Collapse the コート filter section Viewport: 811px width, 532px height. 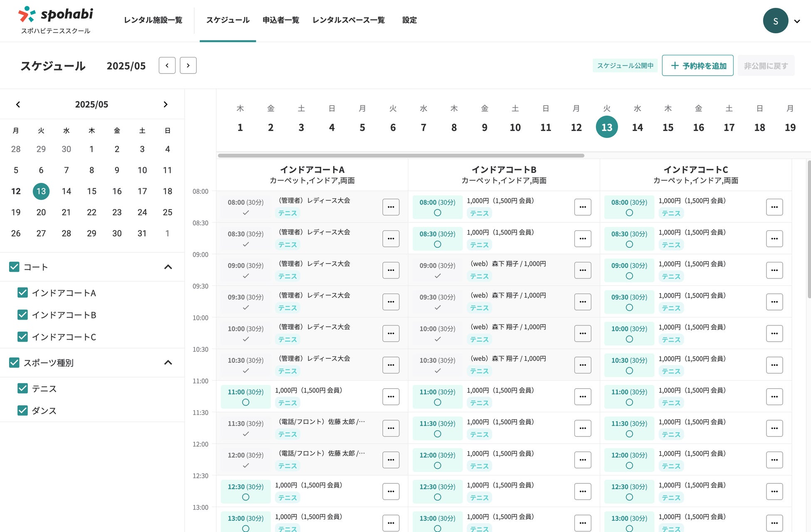coord(168,267)
